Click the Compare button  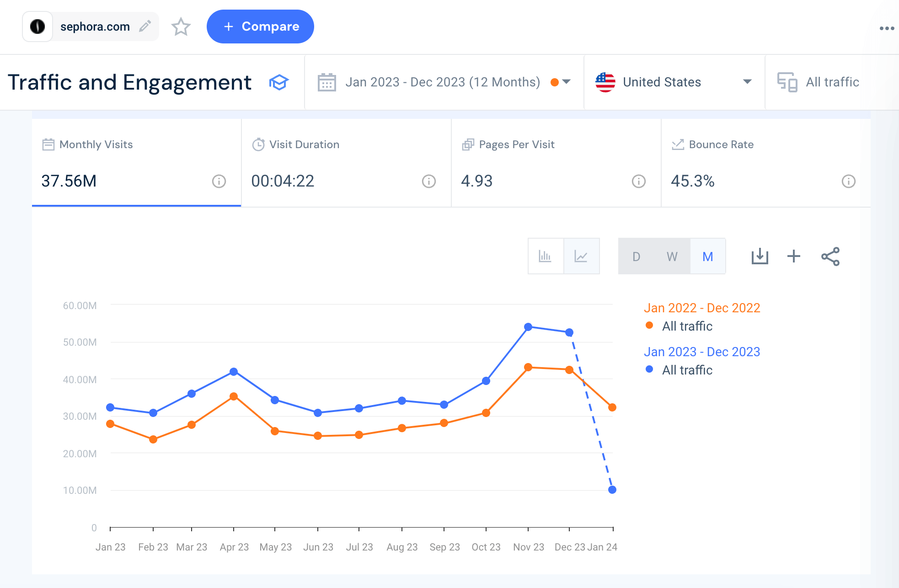pyautogui.click(x=260, y=27)
